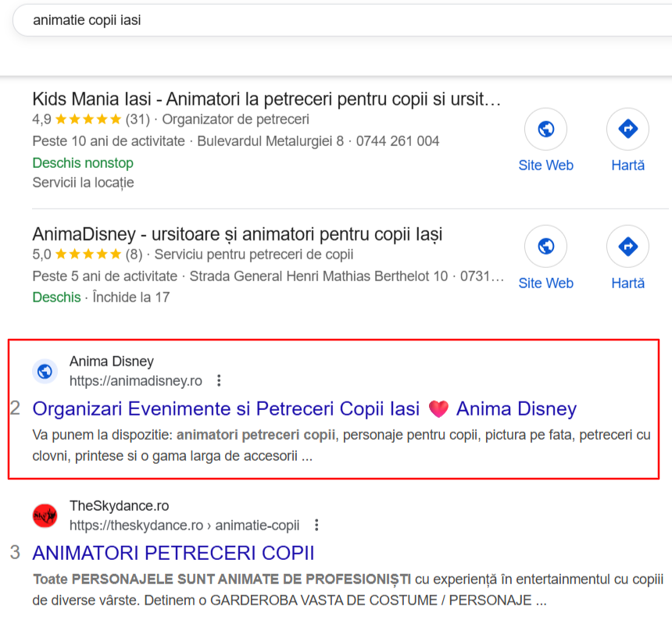Click the AnimaDisney Site Web globe icon
The height and width of the screenshot is (631, 672).
click(x=545, y=246)
